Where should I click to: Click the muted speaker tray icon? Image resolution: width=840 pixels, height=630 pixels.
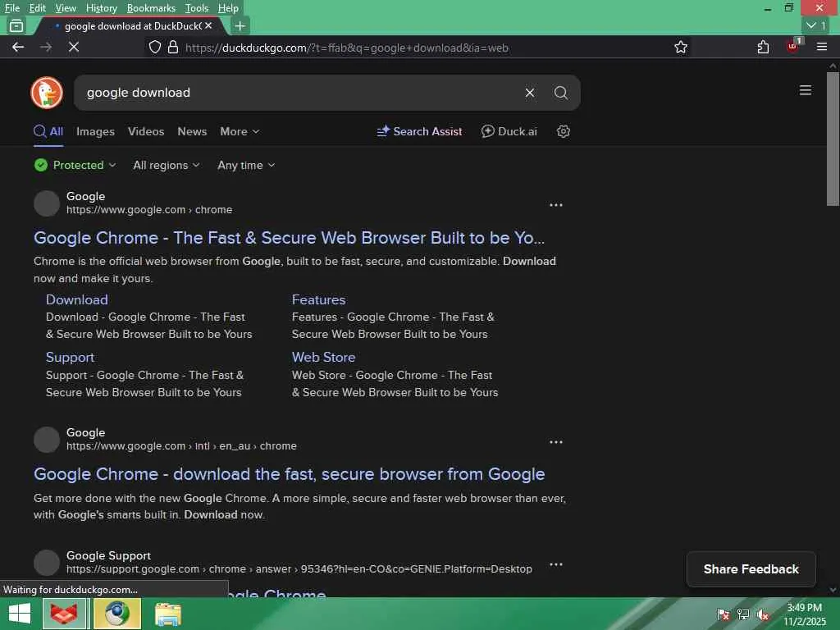pos(763,614)
